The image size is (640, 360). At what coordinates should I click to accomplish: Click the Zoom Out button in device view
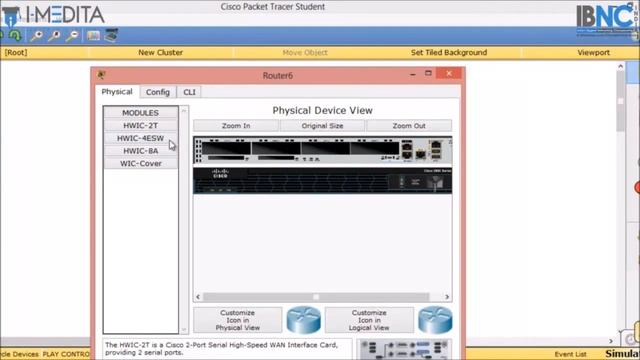(409, 126)
